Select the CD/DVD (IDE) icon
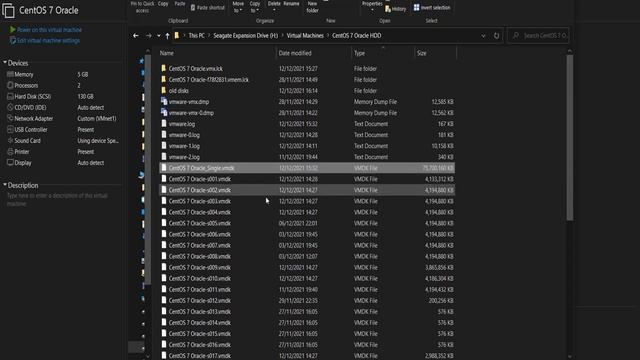Image resolution: width=640 pixels, height=360 pixels. pyautogui.click(x=10, y=107)
